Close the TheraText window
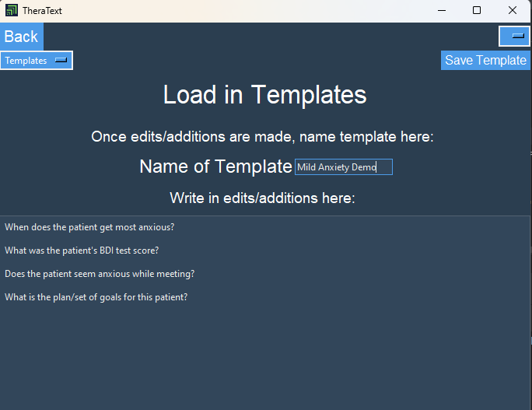532x410 pixels. pos(513,11)
